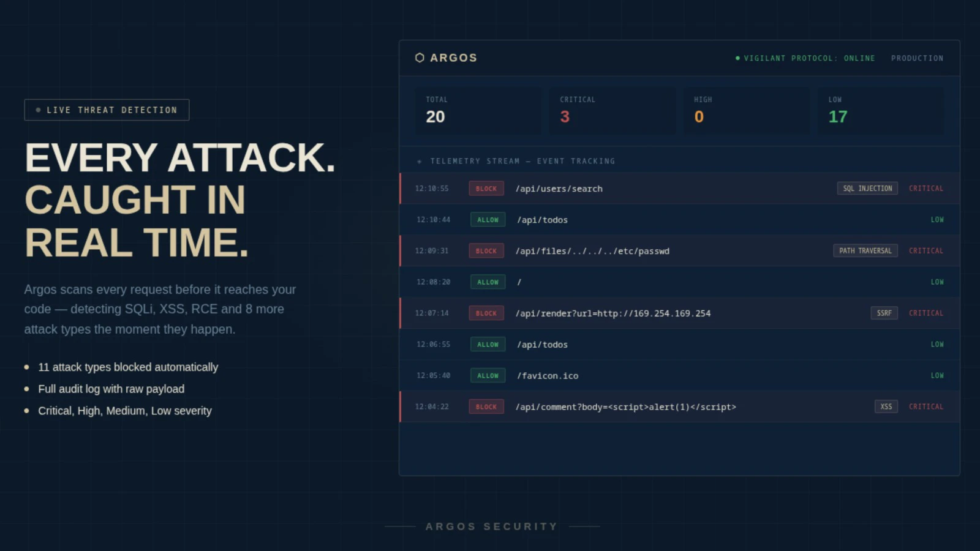The height and width of the screenshot is (551, 980).
Task: Select the PRODUCTION environment label
Action: pyautogui.click(x=917, y=58)
